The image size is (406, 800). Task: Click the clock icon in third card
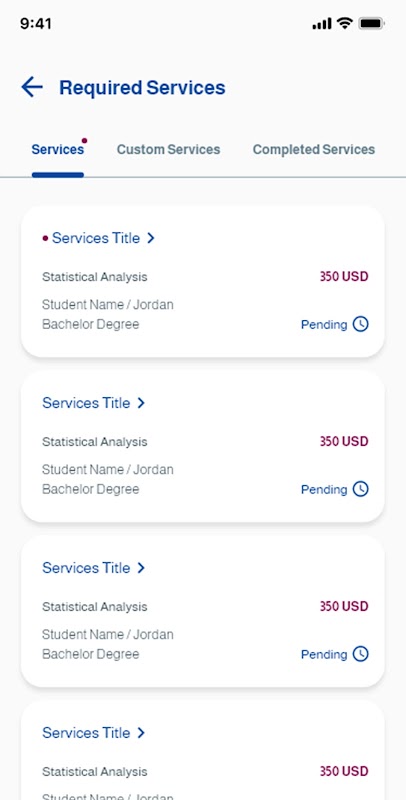pyautogui.click(x=361, y=654)
